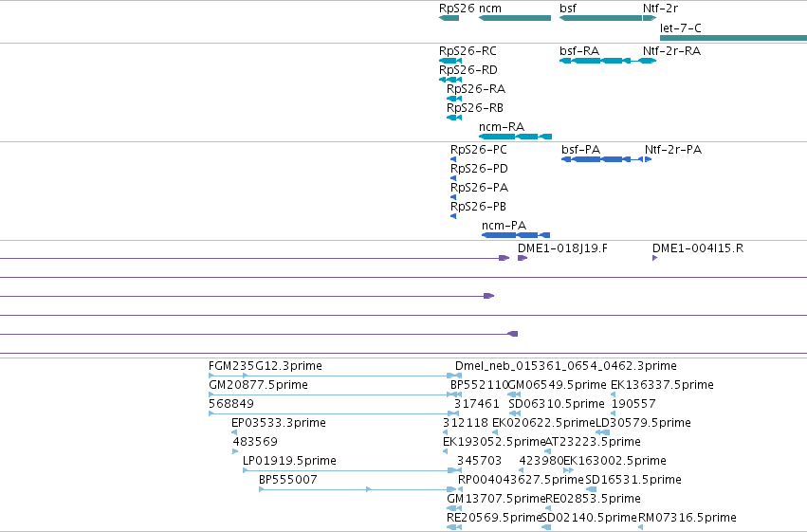Click the RpS26-RB transcript label
The width and height of the screenshot is (807, 532).
(474, 108)
